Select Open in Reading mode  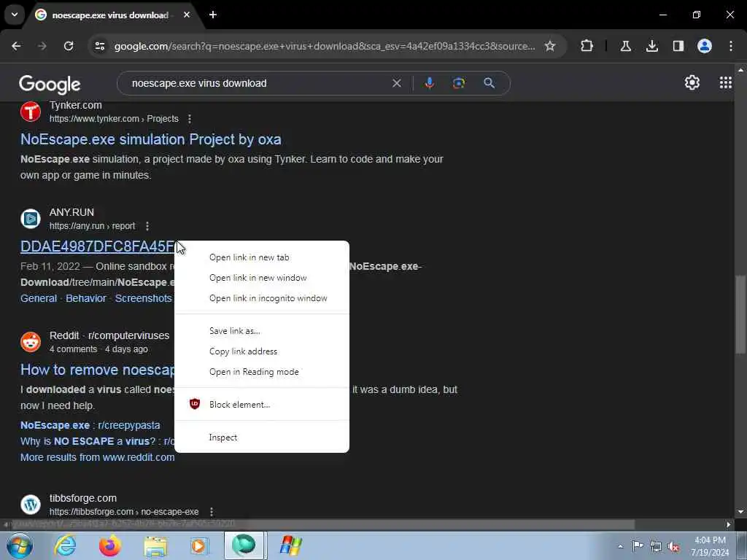pyautogui.click(x=262, y=372)
